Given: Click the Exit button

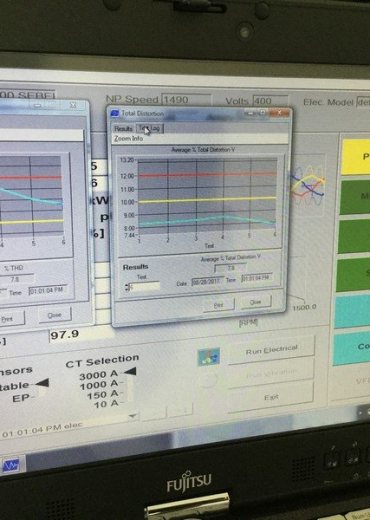Looking at the screenshot, I should click(x=271, y=397).
